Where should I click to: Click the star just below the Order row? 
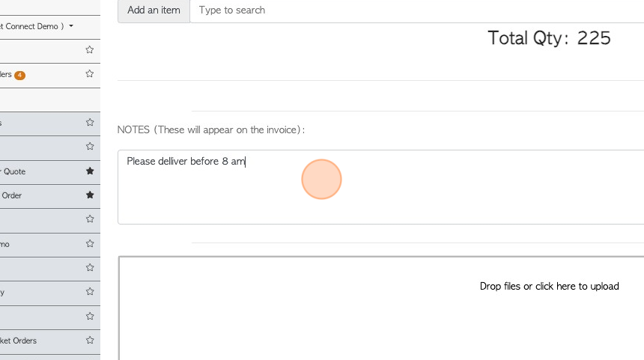click(x=90, y=219)
